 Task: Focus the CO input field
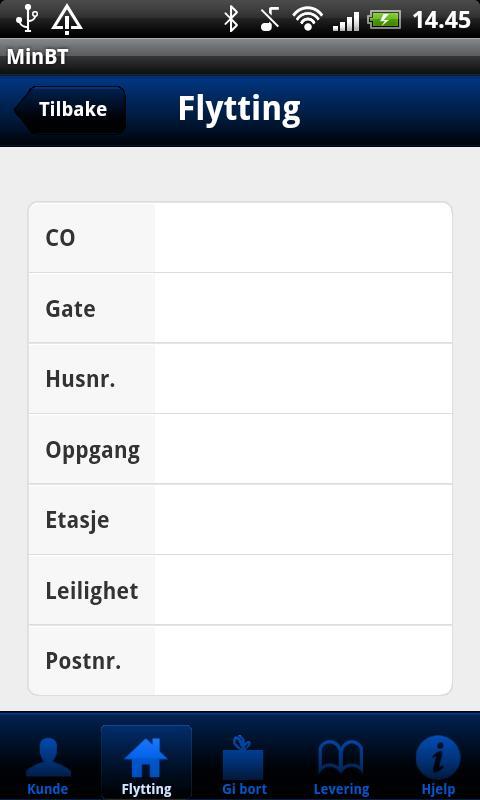(303, 238)
